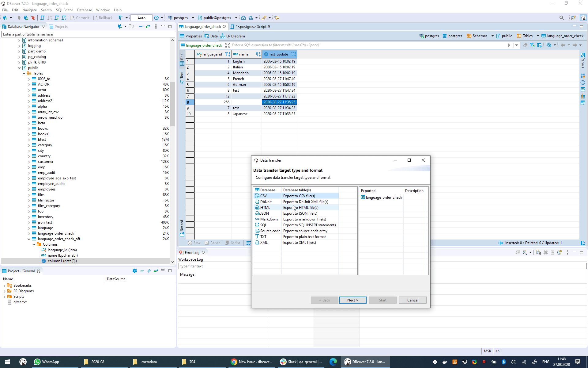This screenshot has height=368, width=588.
Task: Click the erase filter icon in the results toolbar
Action: [x=526, y=45]
